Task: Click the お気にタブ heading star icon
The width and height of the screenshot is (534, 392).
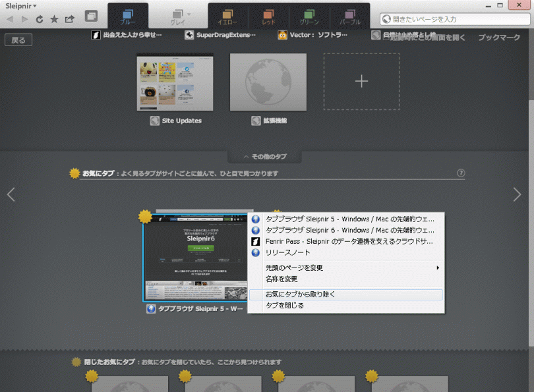Action: coord(74,173)
